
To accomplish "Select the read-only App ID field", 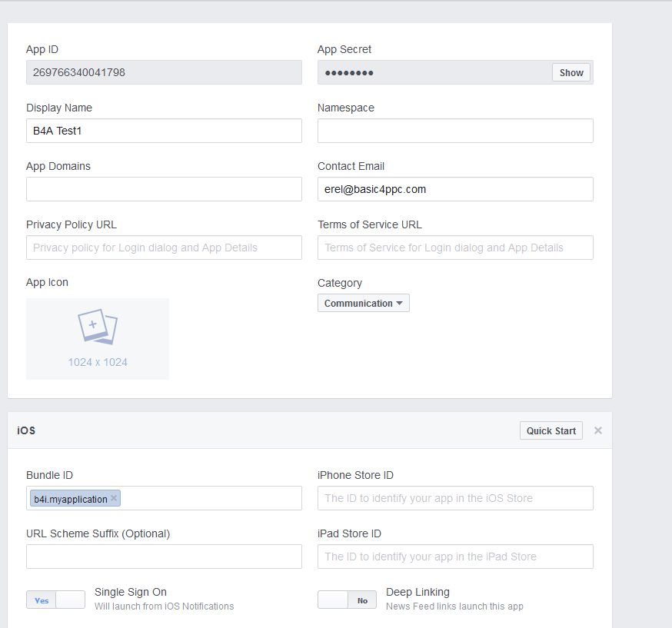I will point(164,72).
